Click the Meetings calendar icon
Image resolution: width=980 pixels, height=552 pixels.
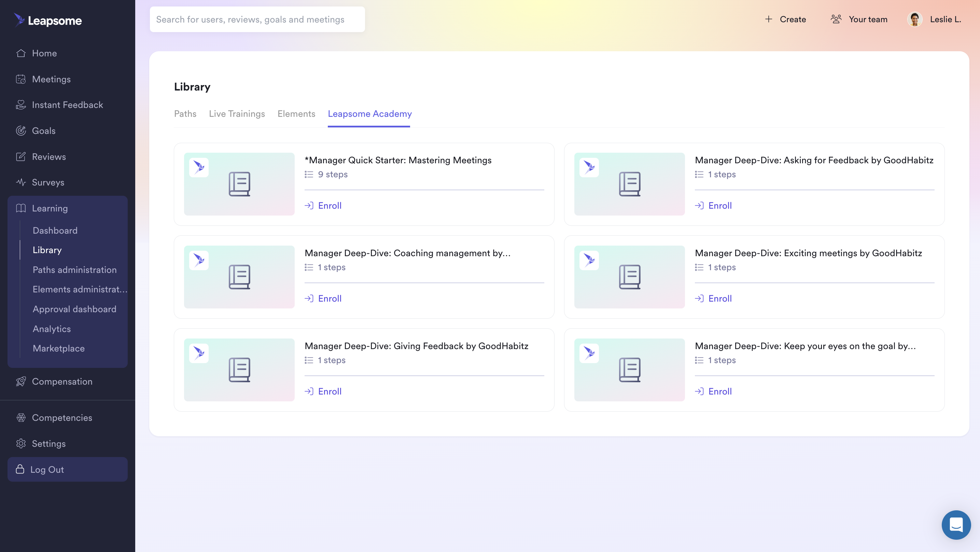[x=21, y=79]
